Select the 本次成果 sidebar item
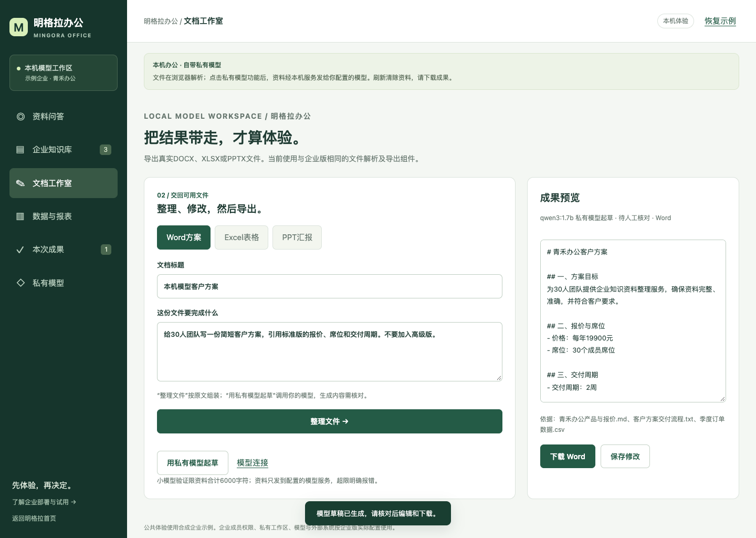 64,250
